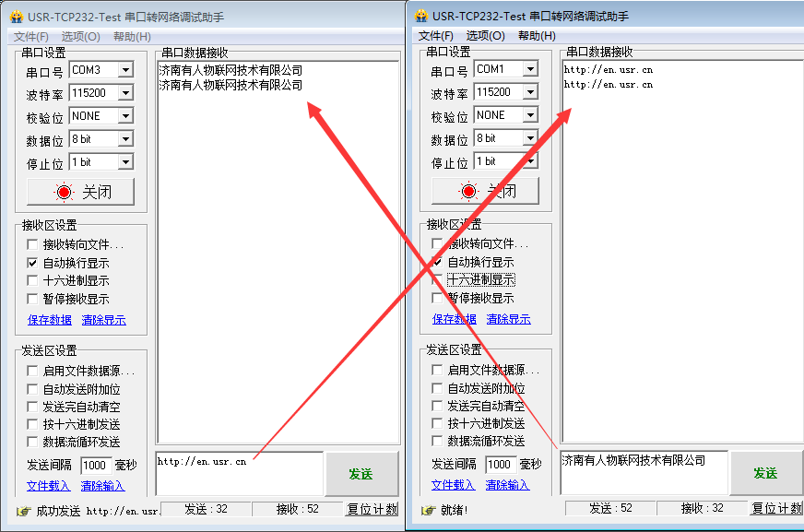Viewport: 804px width, 532px height.
Task: Expand stop bits 1 bit dropdown in left window
Action: (125, 162)
